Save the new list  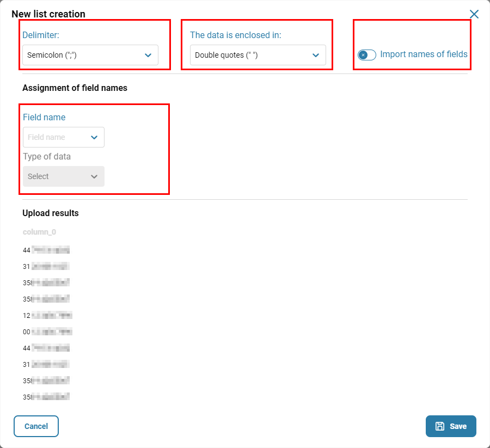tap(451, 426)
